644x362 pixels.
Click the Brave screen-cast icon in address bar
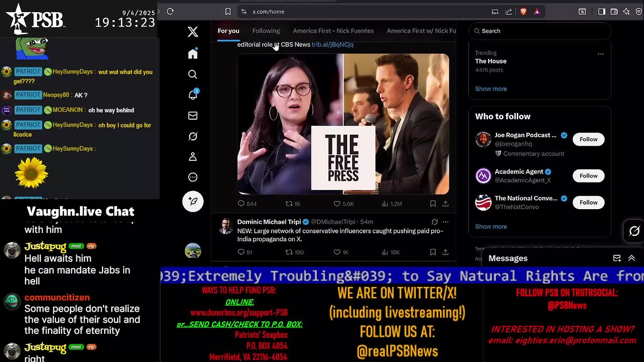(495, 12)
